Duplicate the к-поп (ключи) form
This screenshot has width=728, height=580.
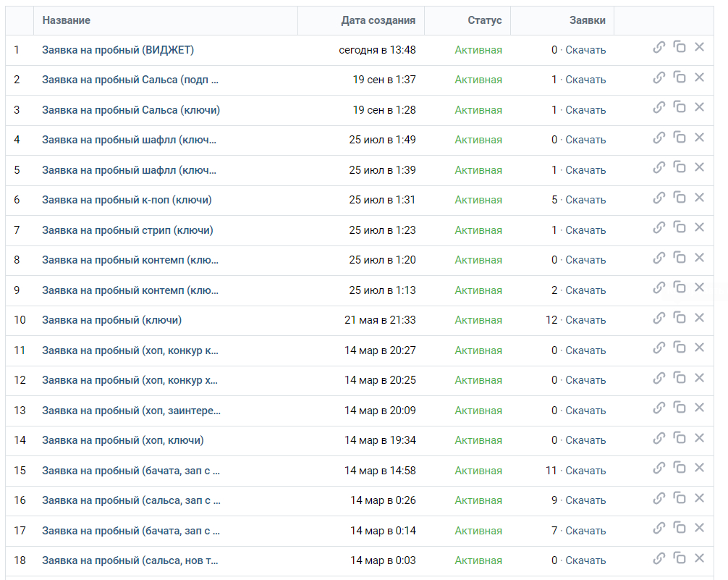[680, 198]
